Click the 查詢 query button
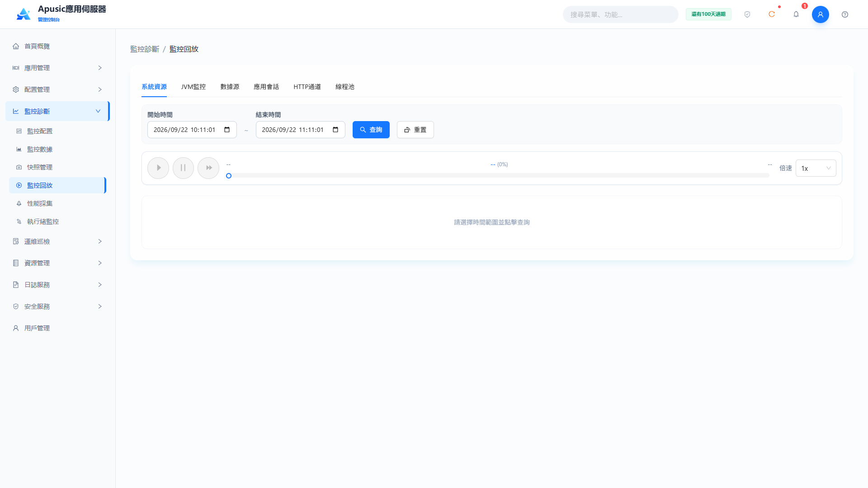The image size is (868, 488). click(x=371, y=130)
